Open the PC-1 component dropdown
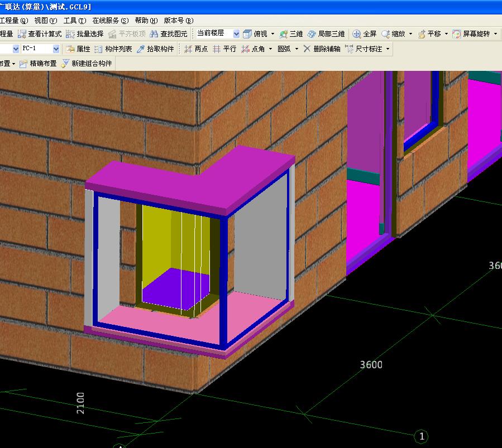This screenshot has height=448, width=502. (x=56, y=49)
